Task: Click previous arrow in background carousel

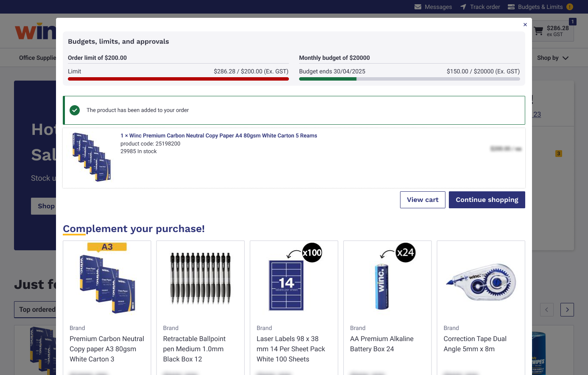Action: tap(547, 310)
